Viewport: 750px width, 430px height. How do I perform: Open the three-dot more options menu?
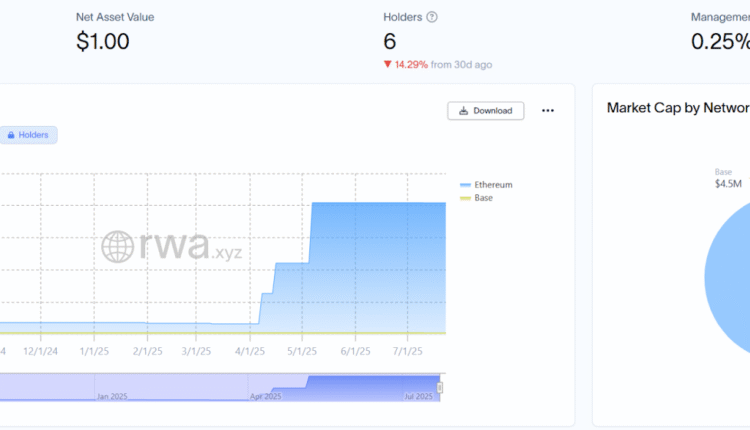547,111
